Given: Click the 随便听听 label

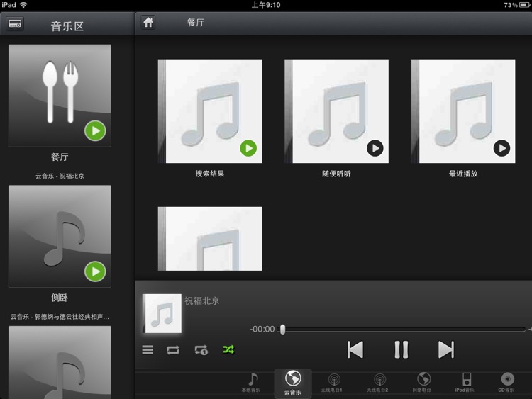Looking at the screenshot, I should pos(336,174).
